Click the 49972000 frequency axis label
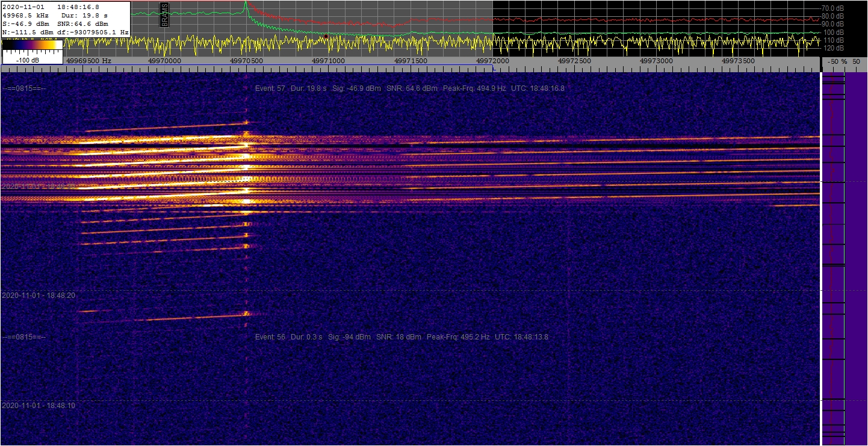This screenshot has width=868, height=446. tap(492, 61)
